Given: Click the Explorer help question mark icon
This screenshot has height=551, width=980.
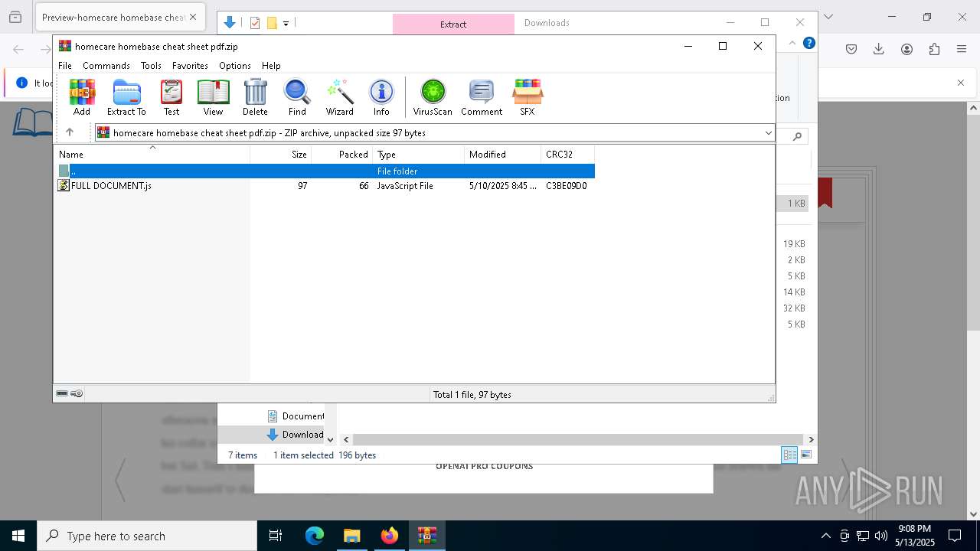Looking at the screenshot, I should (808, 44).
